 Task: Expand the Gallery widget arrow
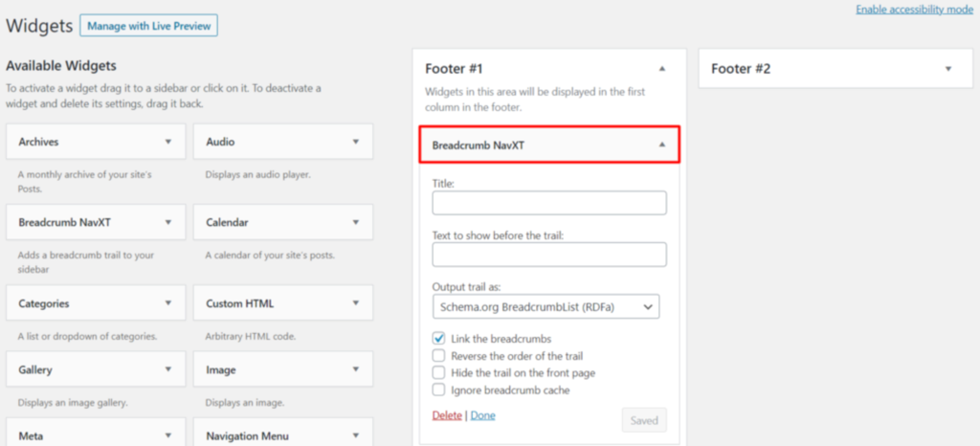pos(168,369)
